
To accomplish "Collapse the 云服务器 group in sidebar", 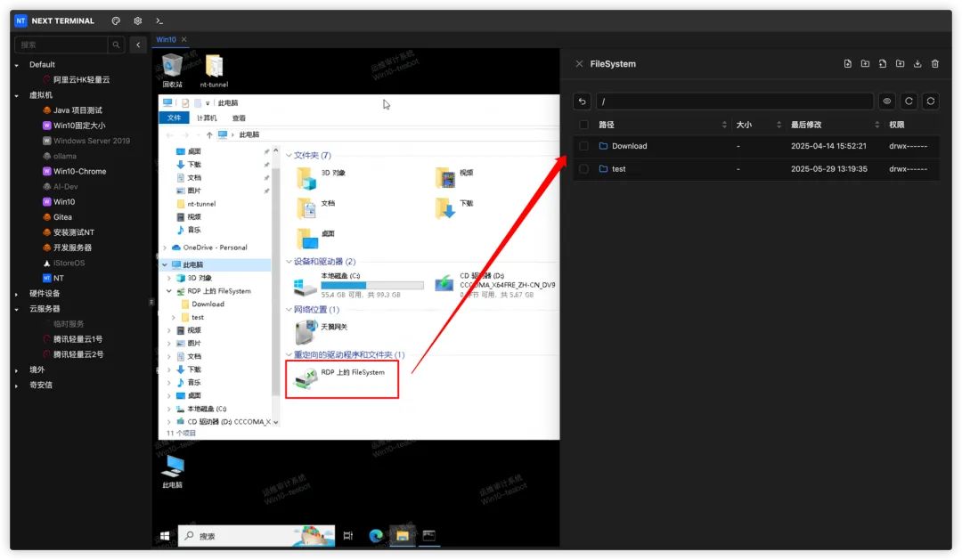I will tap(17, 309).
